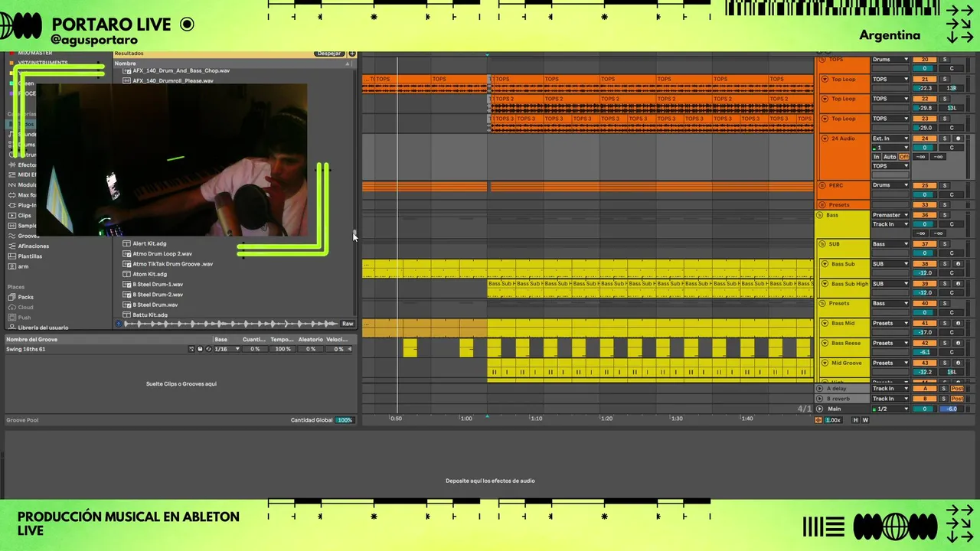Fold the 24 Audio track
980x551 pixels.
(825, 139)
